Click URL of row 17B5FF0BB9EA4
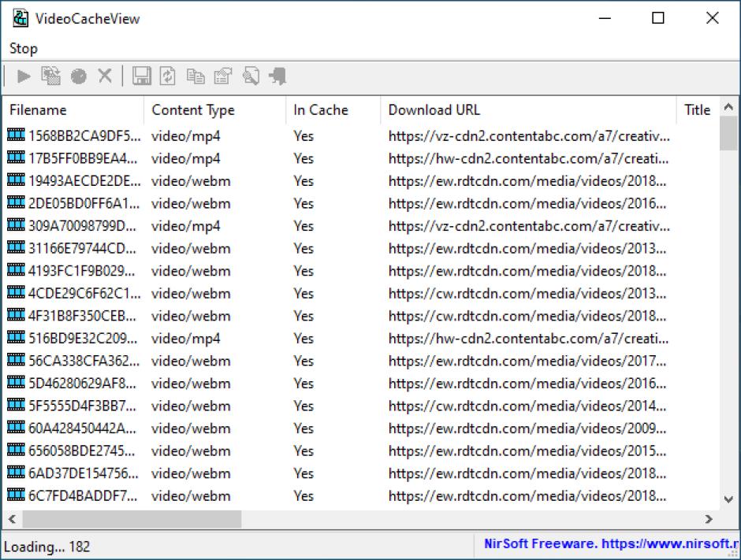Viewport: 741px width, 560px height. point(528,158)
